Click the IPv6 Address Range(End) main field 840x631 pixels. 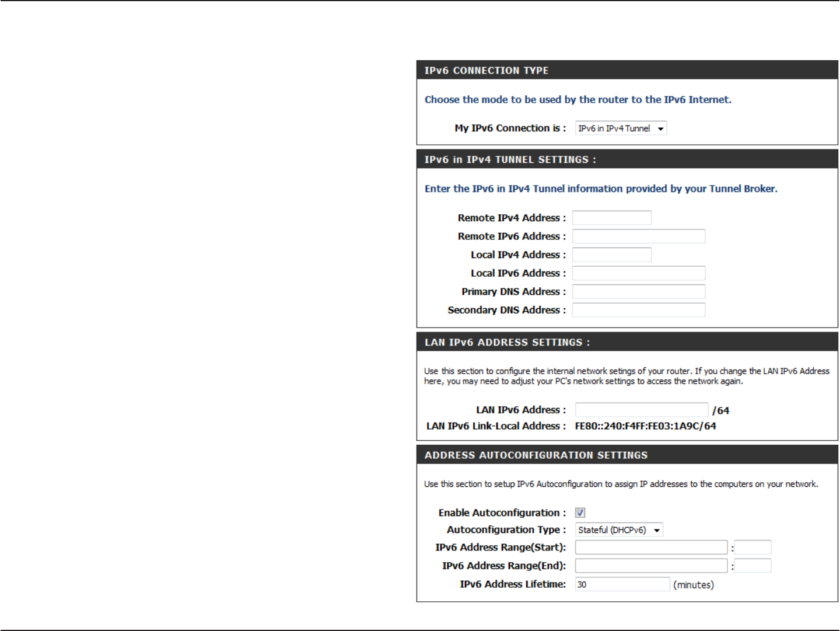pos(652,566)
